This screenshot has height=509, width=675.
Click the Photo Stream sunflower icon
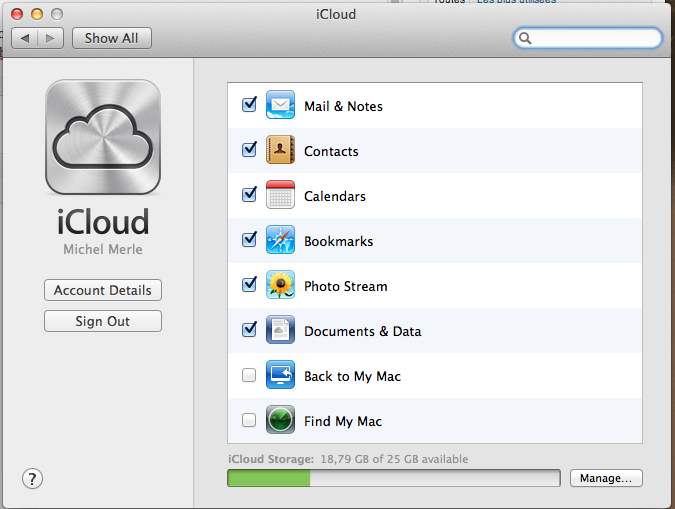click(280, 285)
